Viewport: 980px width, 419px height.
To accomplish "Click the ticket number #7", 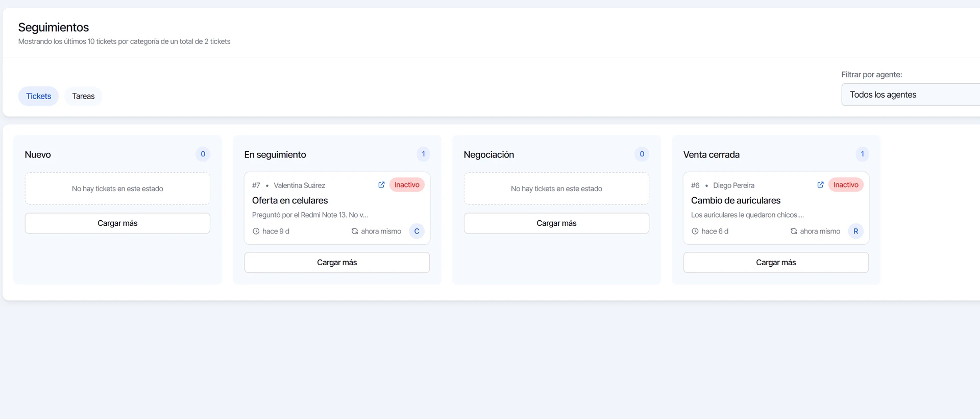I will [x=256, y=185].
